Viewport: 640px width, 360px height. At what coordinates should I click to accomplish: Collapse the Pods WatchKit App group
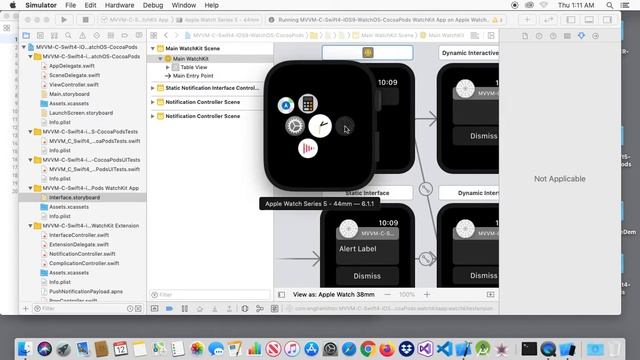click(x=30, y=188)
